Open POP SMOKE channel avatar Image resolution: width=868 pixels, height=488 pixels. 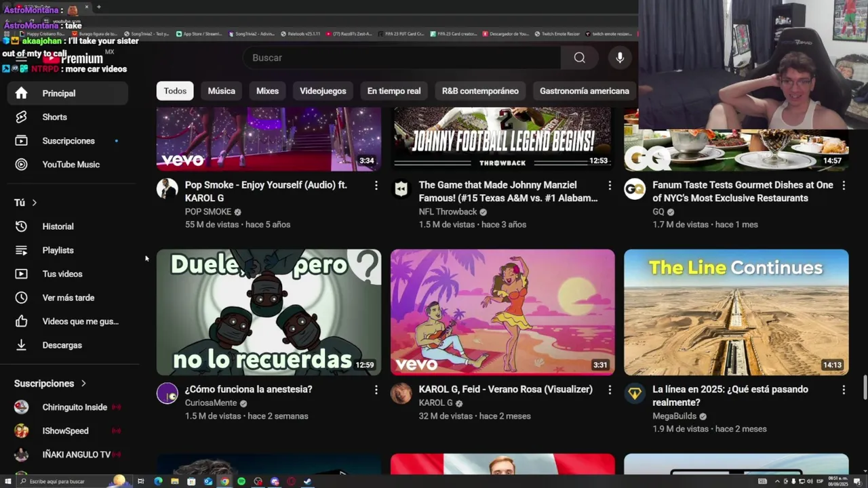(167, 189)
